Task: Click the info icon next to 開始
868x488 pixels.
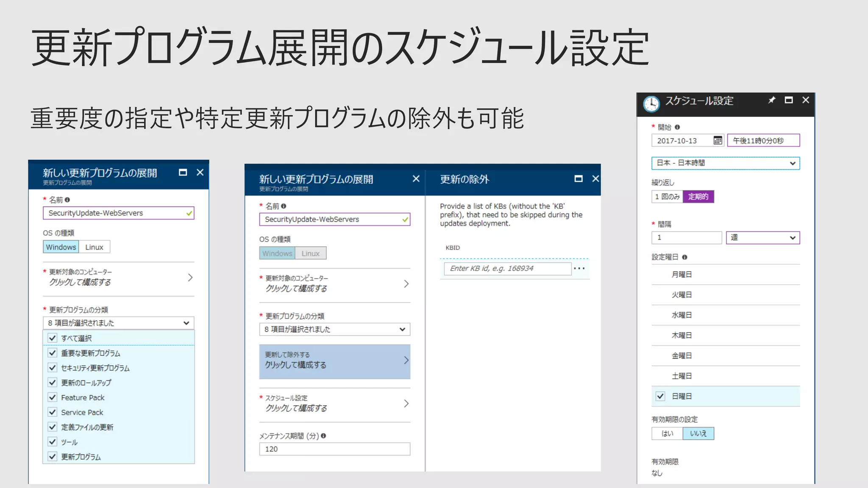Action: [677, 127]
